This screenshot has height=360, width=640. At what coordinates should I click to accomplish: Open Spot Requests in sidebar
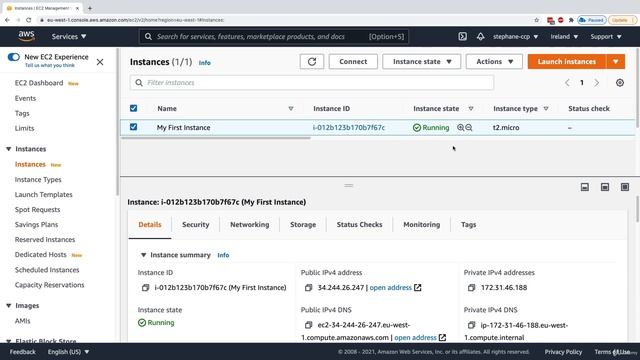pyautogui.click(x=37, y=209)
